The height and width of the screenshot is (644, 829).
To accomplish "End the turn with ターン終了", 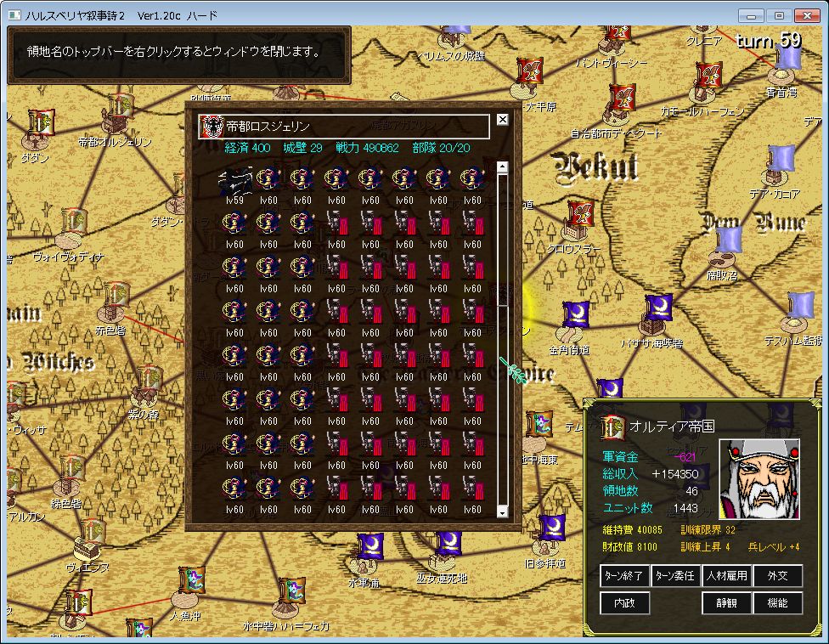I will point(624,576).
